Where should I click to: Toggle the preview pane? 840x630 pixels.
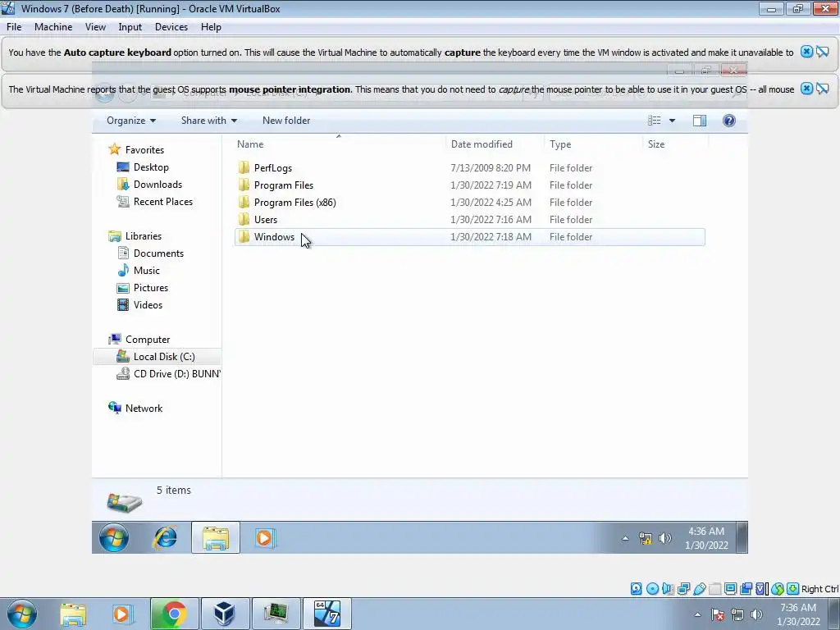(700, 121)
